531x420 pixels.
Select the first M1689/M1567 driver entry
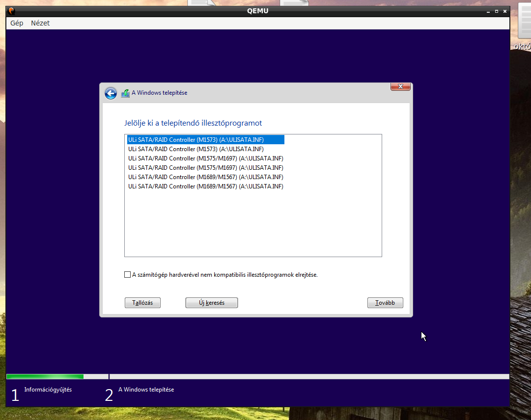coord(205,177)
